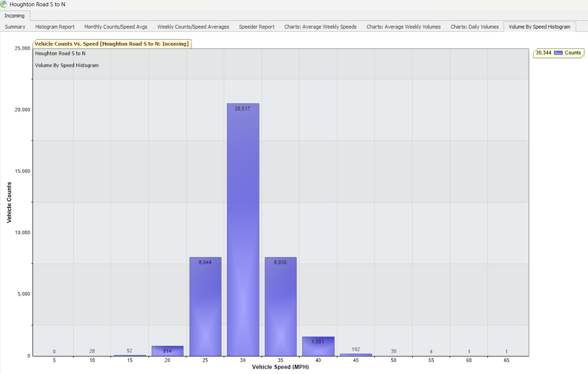Click the Counts legend entry text
Viewport: 588px width, 374px height.
[x=572, y=53]
